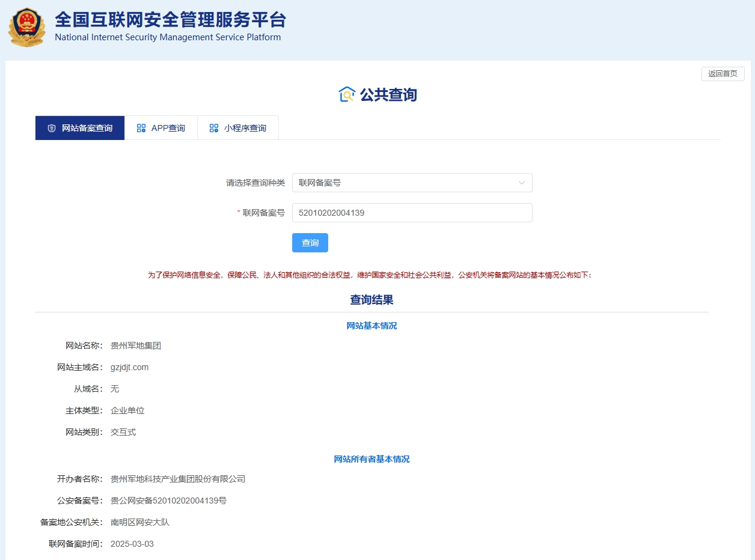
Task: Click the 公安备案号 label
Action: click(80, 501)
